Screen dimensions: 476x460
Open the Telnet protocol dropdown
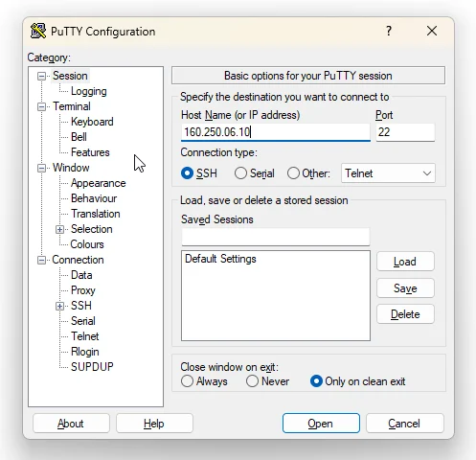pyautogui.click(x=388, y=173)
